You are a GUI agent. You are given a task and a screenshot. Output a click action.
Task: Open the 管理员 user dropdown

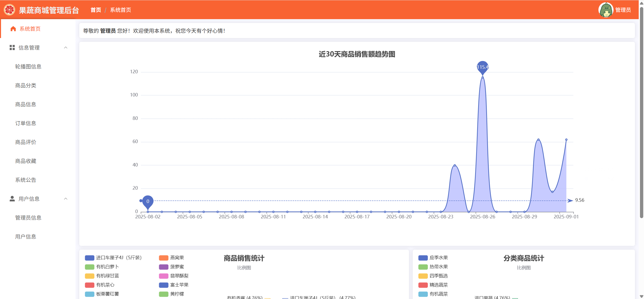point(623,10)
